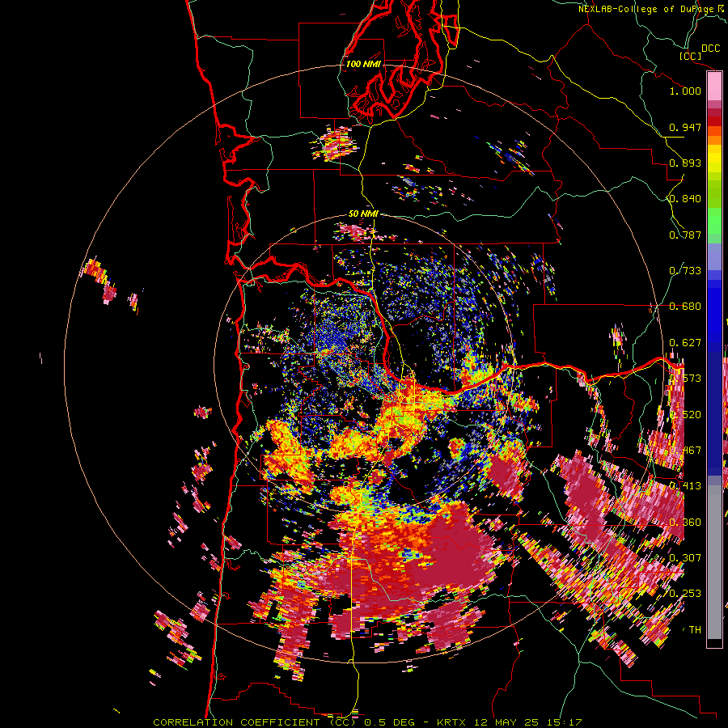The height and width of the screenshot is (728, 728).
Task: Click the 0.253 scale value
Action: [685, 594]
